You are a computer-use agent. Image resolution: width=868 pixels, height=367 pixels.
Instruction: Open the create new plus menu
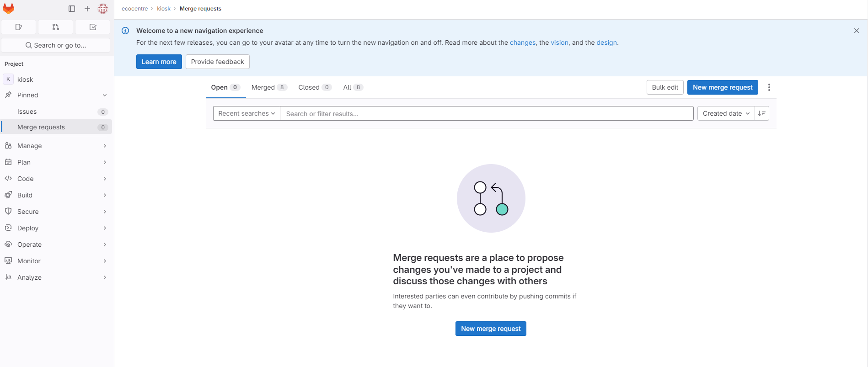87,9
